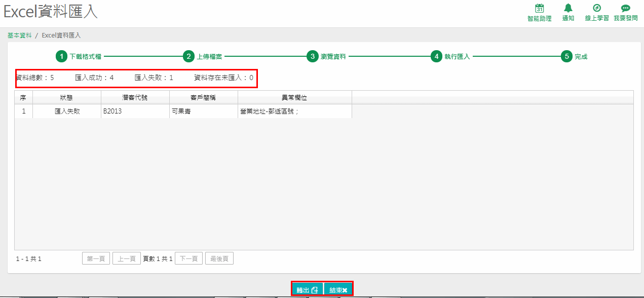Click the 上一頁 pagination button
The width and height of the screenshot is (644, 298).
pos(126,258)
